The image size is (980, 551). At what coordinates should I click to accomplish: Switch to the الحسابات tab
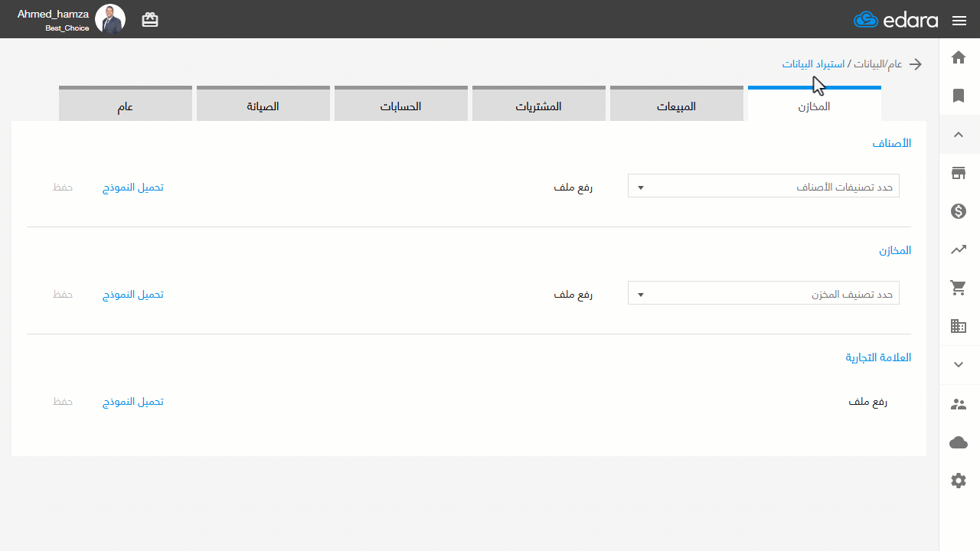tap(401, 104)
